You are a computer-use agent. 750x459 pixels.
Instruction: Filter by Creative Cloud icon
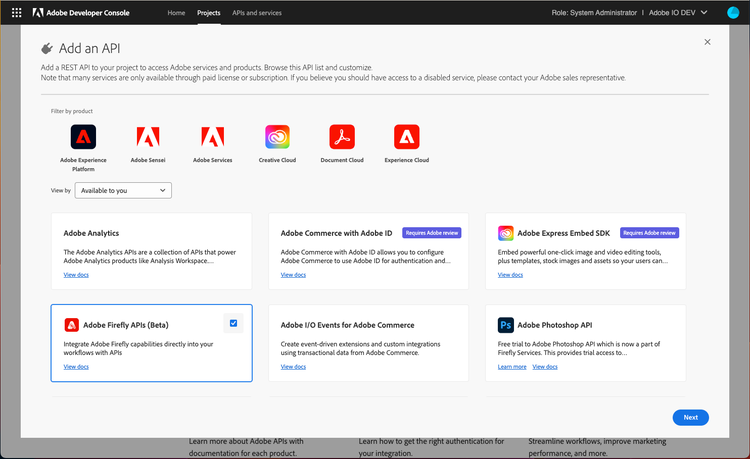tap(277, 137)
